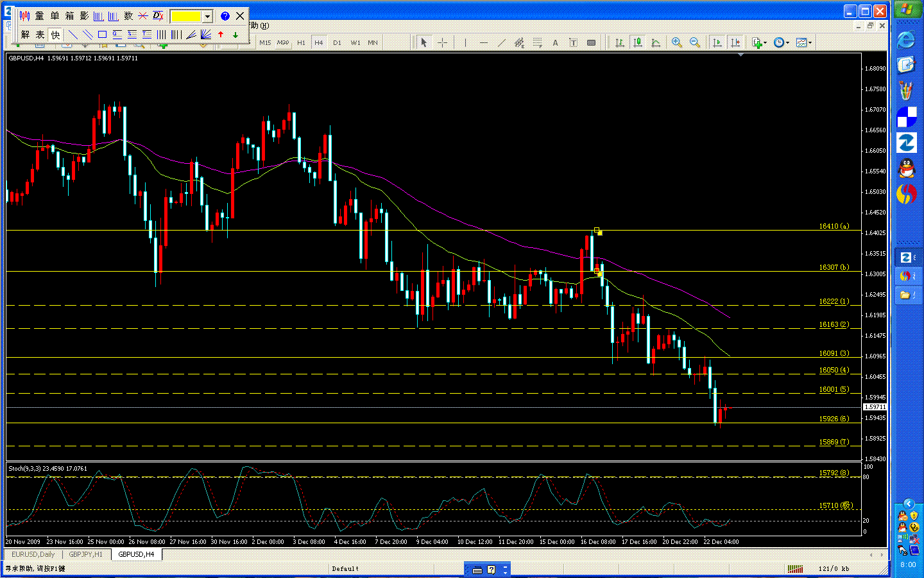Image resolution: width=924 pixels, height=578 pixels.
Task: Select the GBPUSD,H4 chart tab
Action: [136, 554]
